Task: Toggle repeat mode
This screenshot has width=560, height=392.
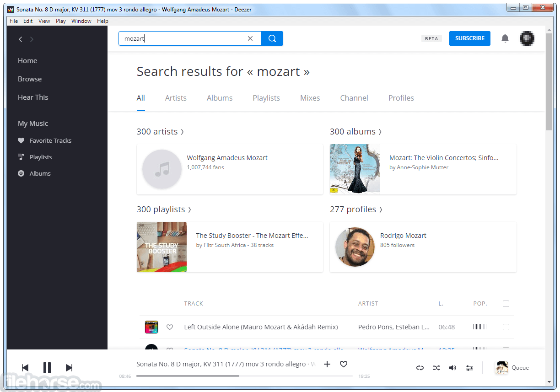Action: (x=420, y=368)
